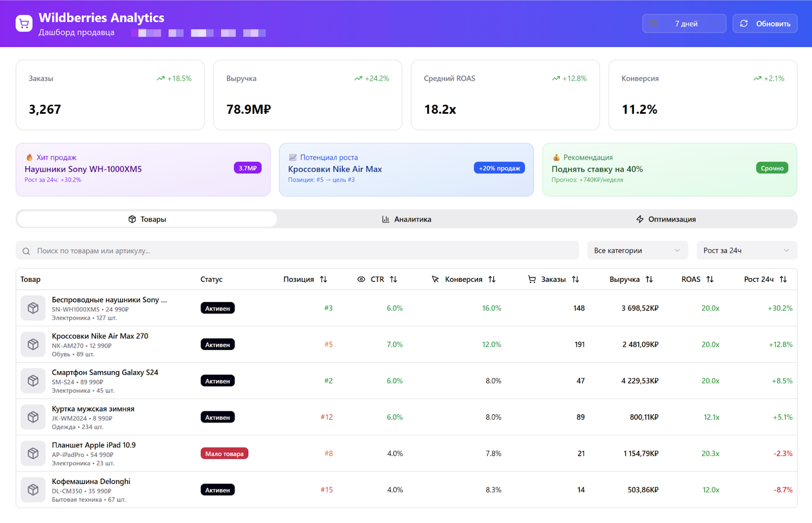Click the Товар column header

30,279
